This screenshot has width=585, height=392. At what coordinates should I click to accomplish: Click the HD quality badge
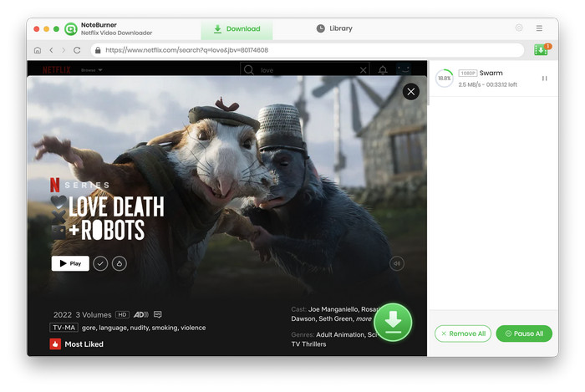coord(122,314)
